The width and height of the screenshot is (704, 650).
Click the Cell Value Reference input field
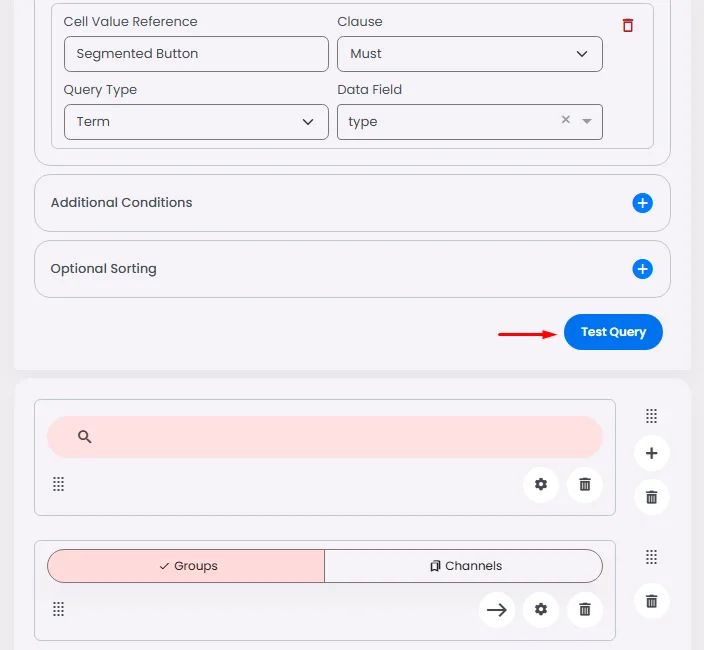(x=196, y=54)
